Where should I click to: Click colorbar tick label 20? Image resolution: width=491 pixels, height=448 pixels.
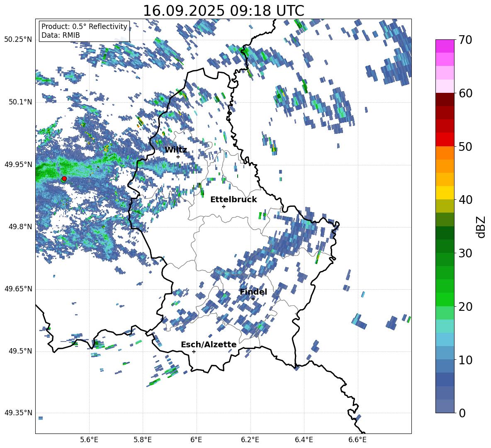coord(465,307)
